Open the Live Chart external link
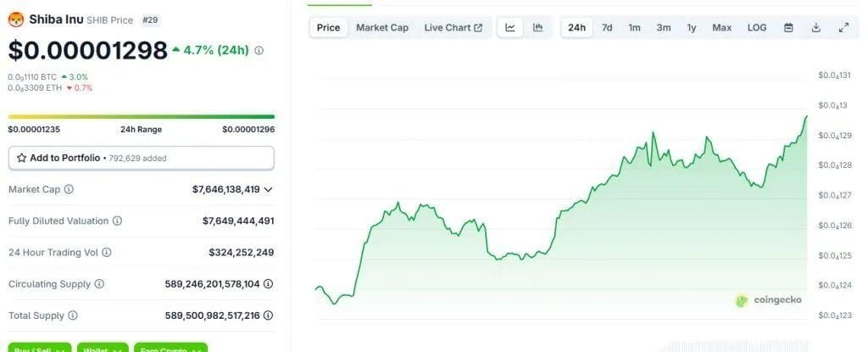 453,28
